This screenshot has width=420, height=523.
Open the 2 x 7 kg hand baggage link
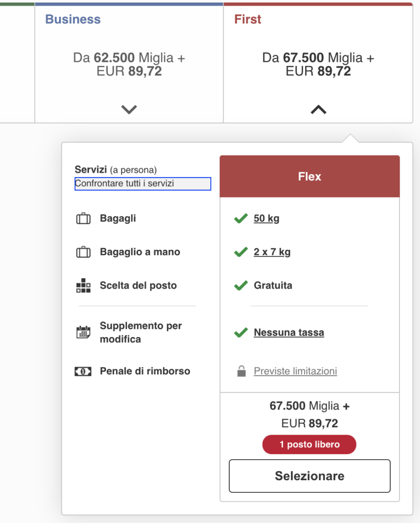click(x=272, y=252)
